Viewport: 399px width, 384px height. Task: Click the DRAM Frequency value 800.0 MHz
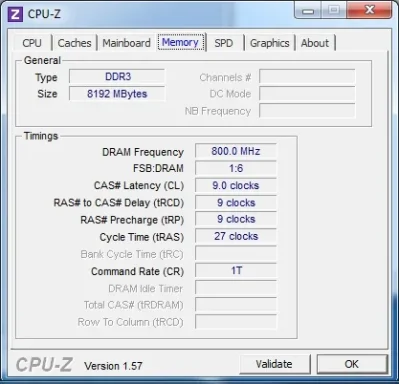(x=236, y=151)
